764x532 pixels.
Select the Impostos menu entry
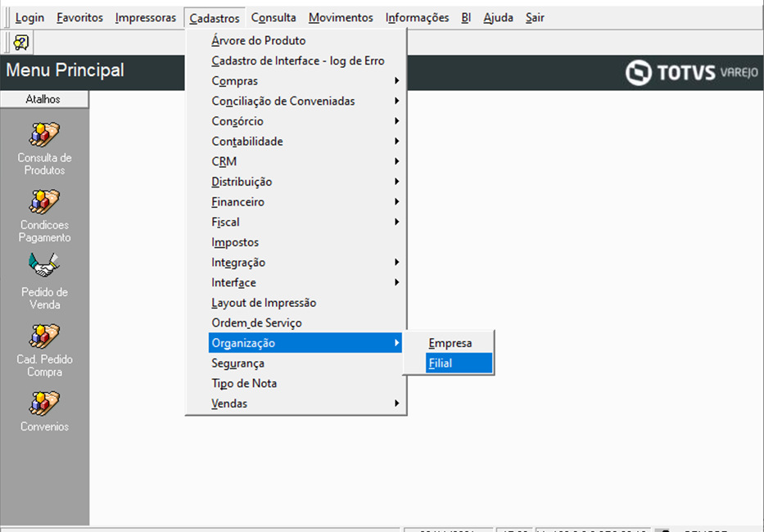(x=306, y=242)
